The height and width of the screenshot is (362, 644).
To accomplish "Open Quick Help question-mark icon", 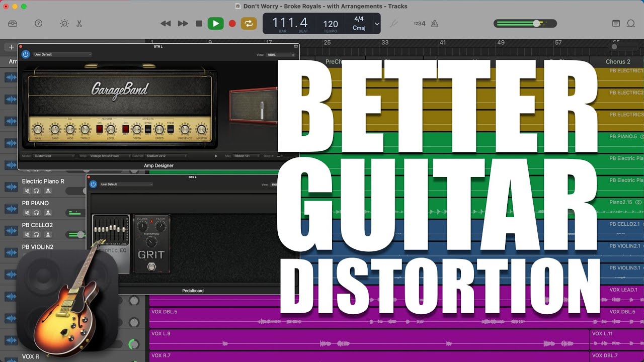I will [38, 23].
